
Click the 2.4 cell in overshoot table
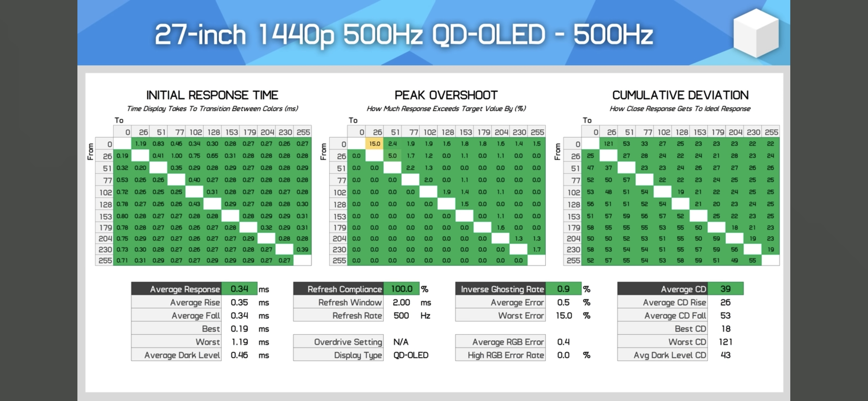pyautogui.click(x=392, y=143)
